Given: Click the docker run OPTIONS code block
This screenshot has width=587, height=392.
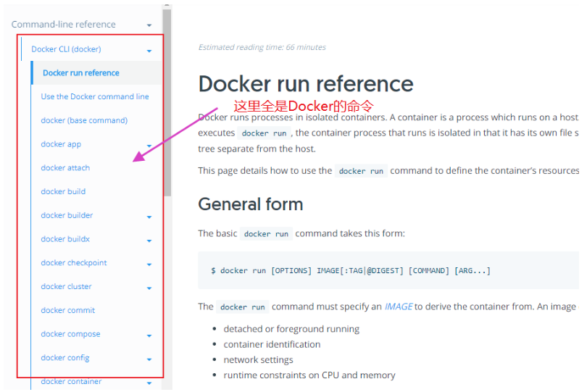Looking at the screenshot, I should coord(388,270).
